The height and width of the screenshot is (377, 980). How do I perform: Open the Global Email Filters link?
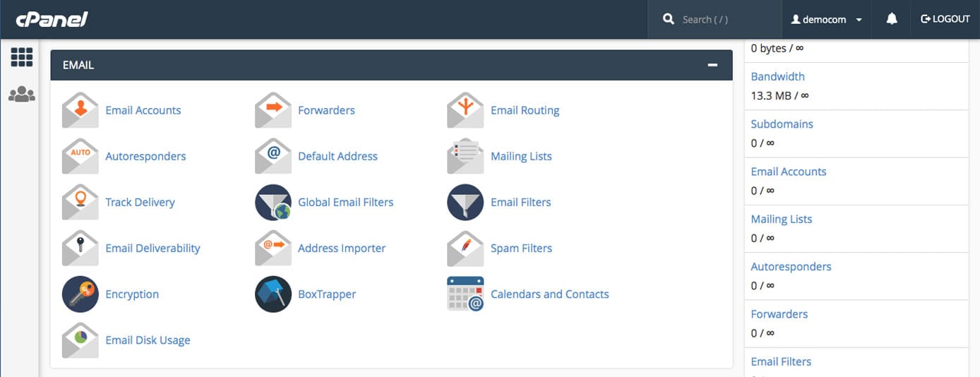(345, 202)
